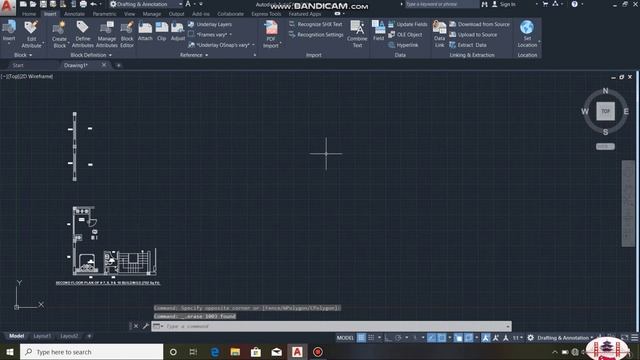
Task: Insert an OLE Object
Action: click(405, 35)
